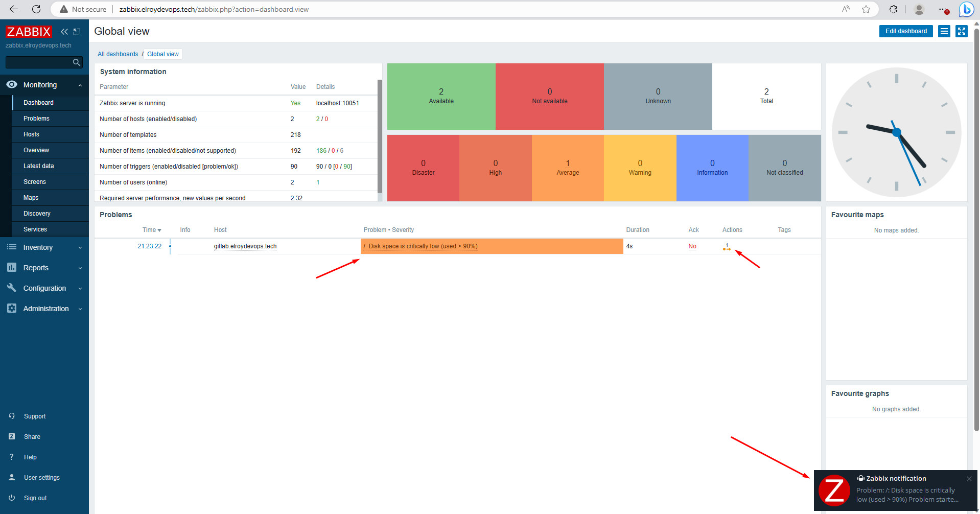
Task: Click the Inventory list icon
Action: [x=12, y=247]
